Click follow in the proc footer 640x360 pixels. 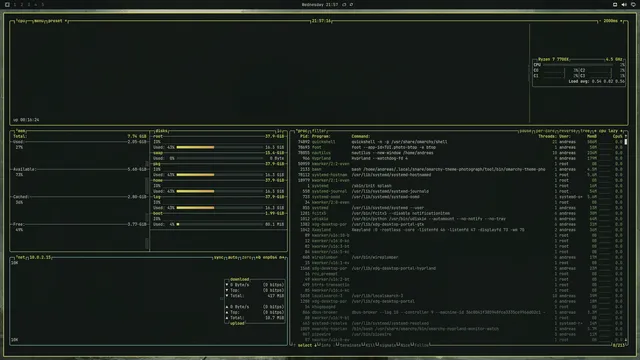(422, 346)
